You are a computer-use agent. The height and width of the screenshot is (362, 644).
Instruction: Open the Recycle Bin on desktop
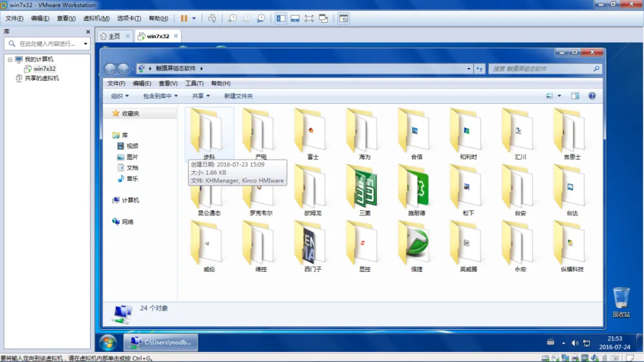coord(621,302)
